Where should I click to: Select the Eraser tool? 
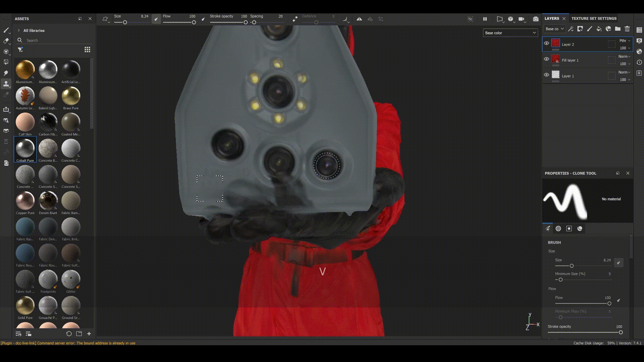(x=6, y=41)
